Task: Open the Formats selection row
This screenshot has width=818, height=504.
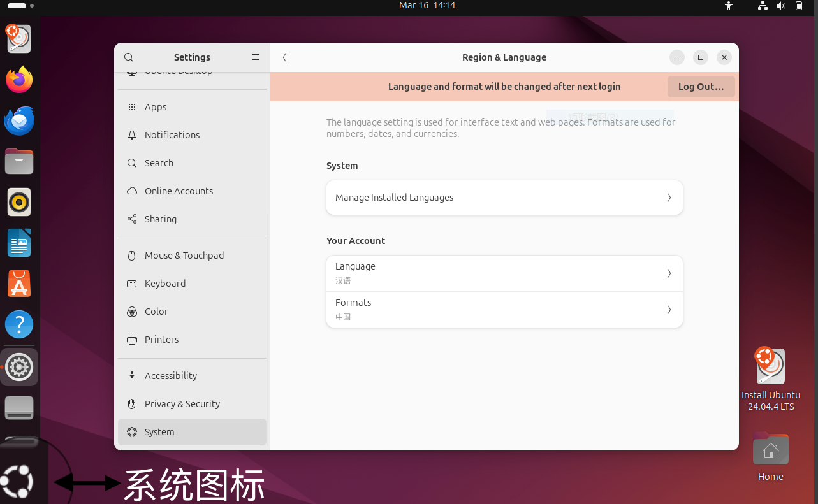Action: (504, 310)
